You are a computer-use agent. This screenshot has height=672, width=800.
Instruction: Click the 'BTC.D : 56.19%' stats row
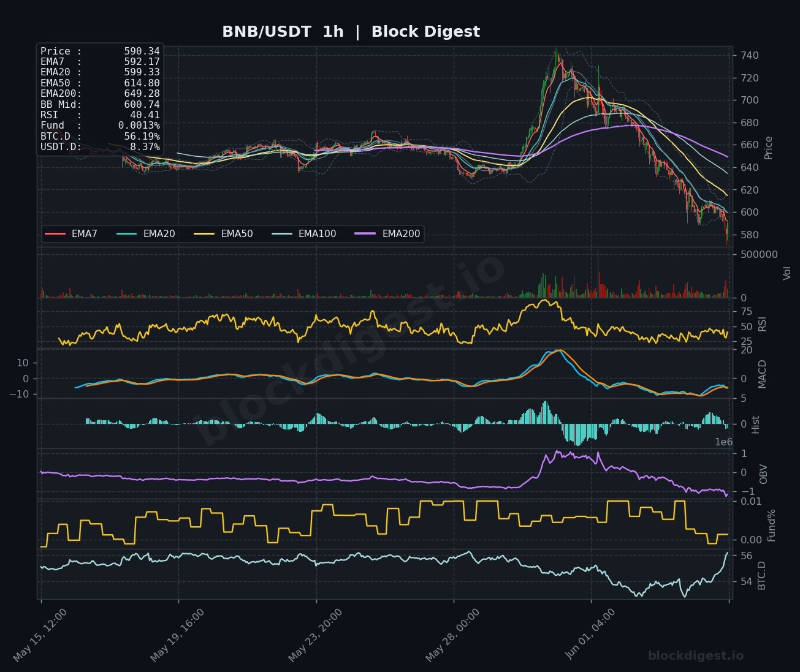tap(100, 137)
